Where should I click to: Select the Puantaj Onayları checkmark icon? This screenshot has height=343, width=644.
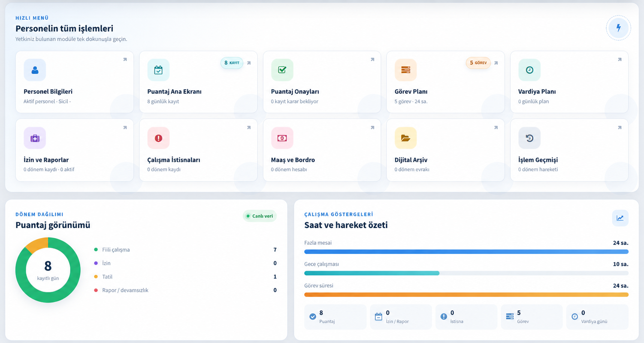[x=282, y=70]
